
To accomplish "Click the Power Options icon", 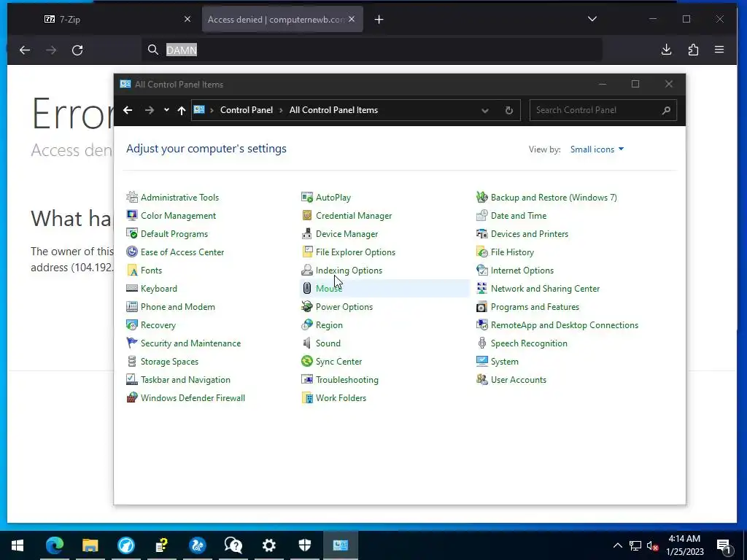I will click(307, 307).
